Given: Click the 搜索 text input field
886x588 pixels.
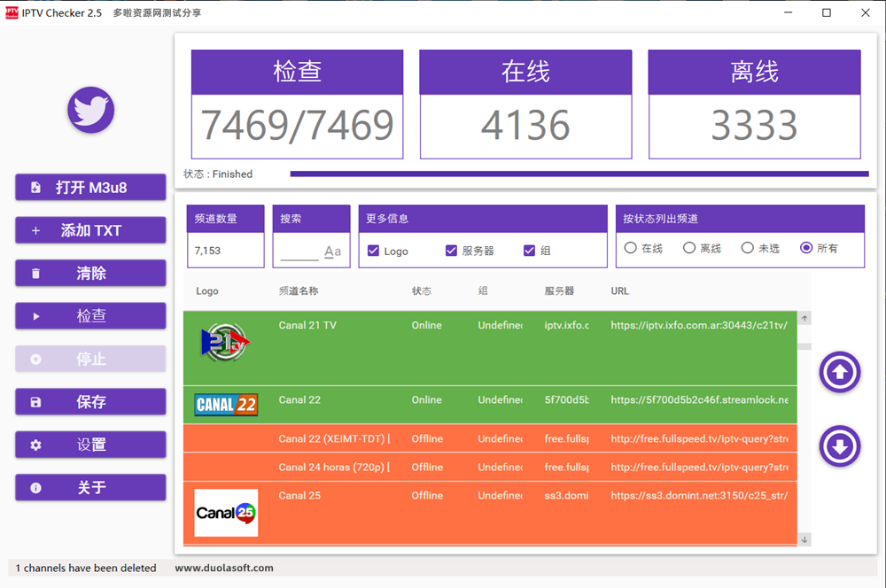Looking at the screenshot, I should coord(299,251).
